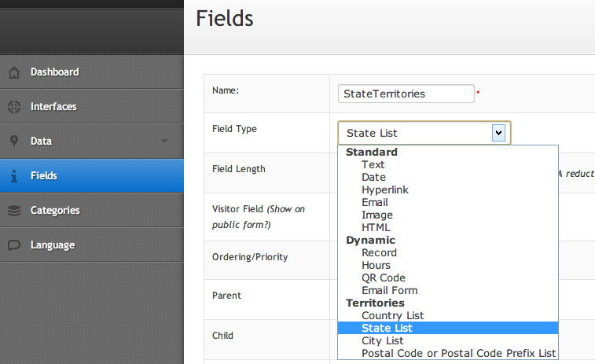The image size is (595, 364).
Task: Click the Categories stack icon
Action: click(14, 210)
